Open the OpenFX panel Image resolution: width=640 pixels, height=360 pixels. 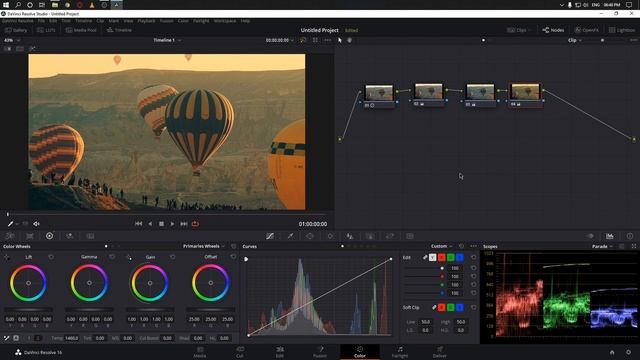pyautogui.click(x=587, y=30)
